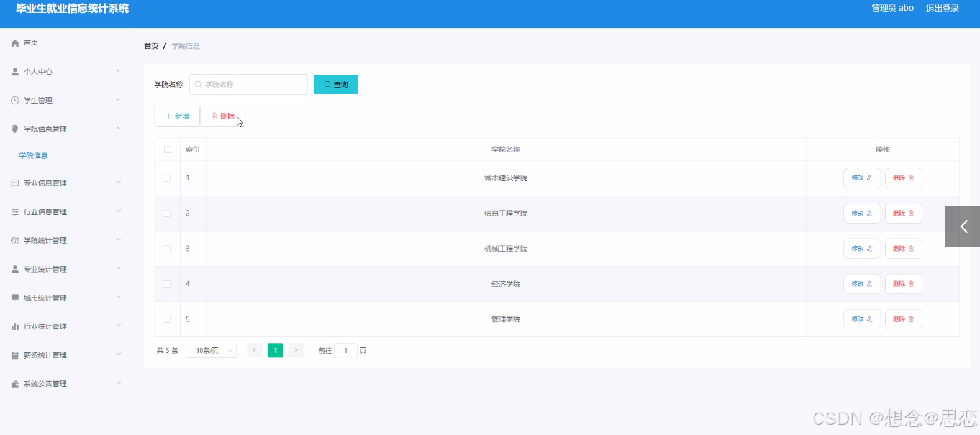Click 修改 for 信息工程学院
The width and height of the screenshot is (980, 435).
click(x=862, y=214)
